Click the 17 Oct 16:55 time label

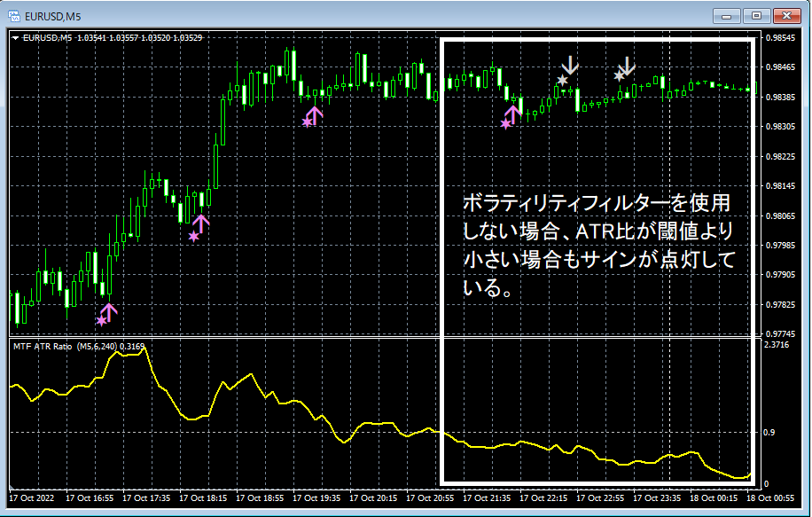tap(90, 498)
